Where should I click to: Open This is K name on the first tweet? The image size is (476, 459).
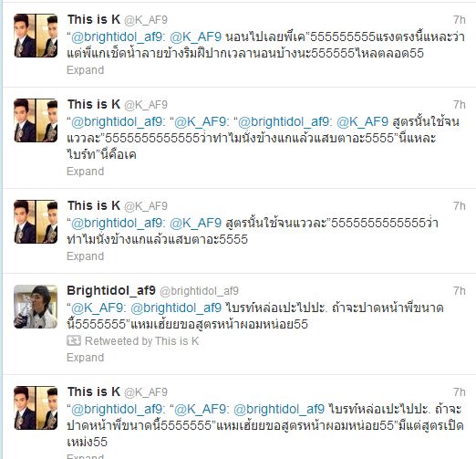pyautogui.click(x=94, y=19)
